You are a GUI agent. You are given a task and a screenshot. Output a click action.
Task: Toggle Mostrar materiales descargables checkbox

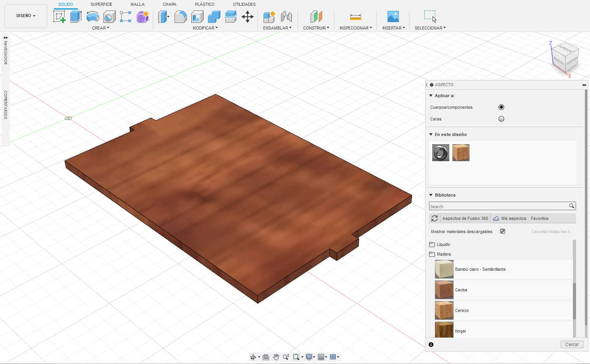(503, 231)
